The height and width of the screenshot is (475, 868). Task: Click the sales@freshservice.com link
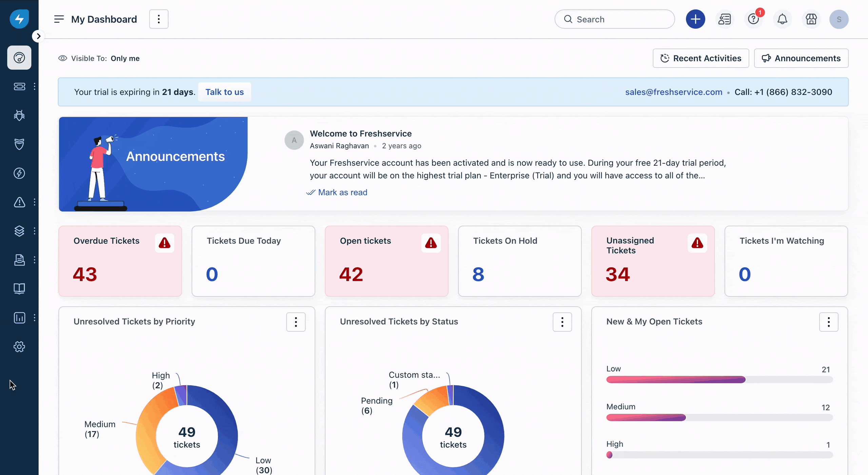[674, 92]
